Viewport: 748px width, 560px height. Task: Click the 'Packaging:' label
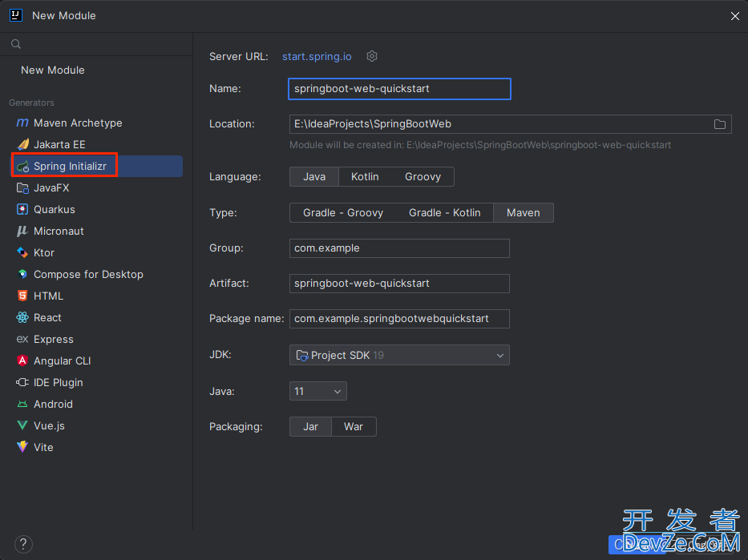[237, 426]
